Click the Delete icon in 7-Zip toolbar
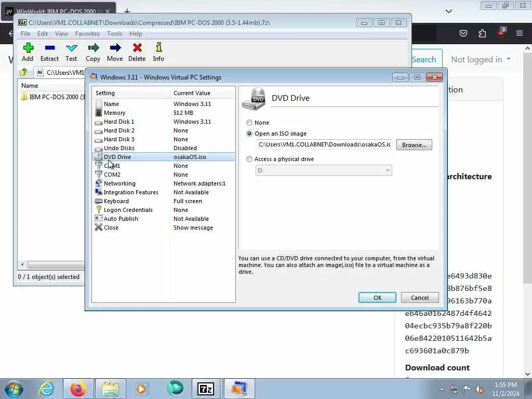532x399 pixels. tap(137, 52)
